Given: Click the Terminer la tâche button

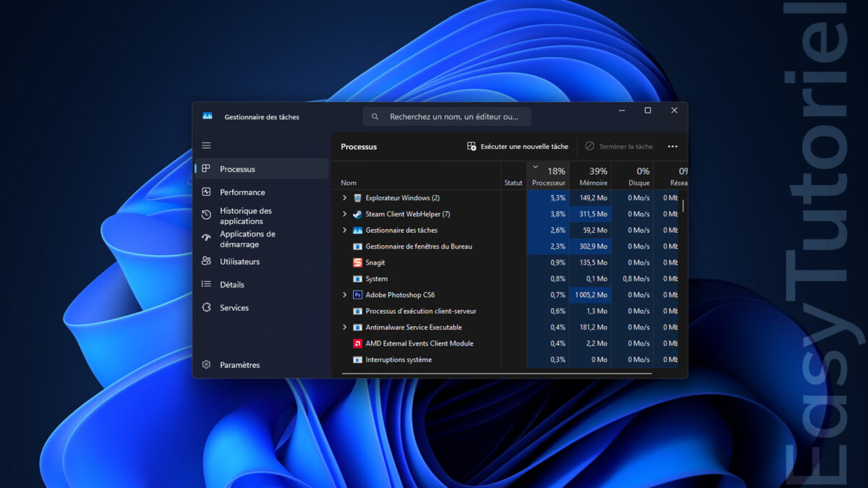Looking at the screenshot, I should [x=619, y=146].
